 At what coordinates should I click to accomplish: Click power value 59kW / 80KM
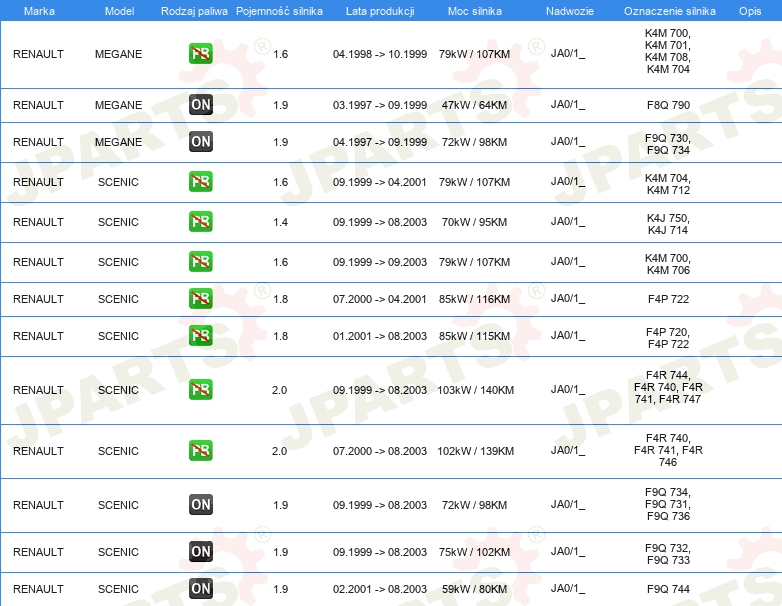[474, 589]
